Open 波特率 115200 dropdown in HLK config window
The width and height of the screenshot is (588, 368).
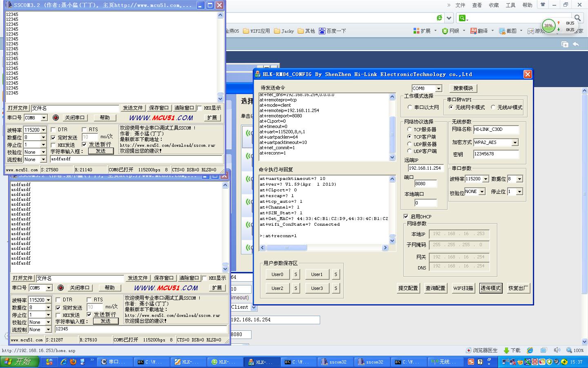coord(486,179)
